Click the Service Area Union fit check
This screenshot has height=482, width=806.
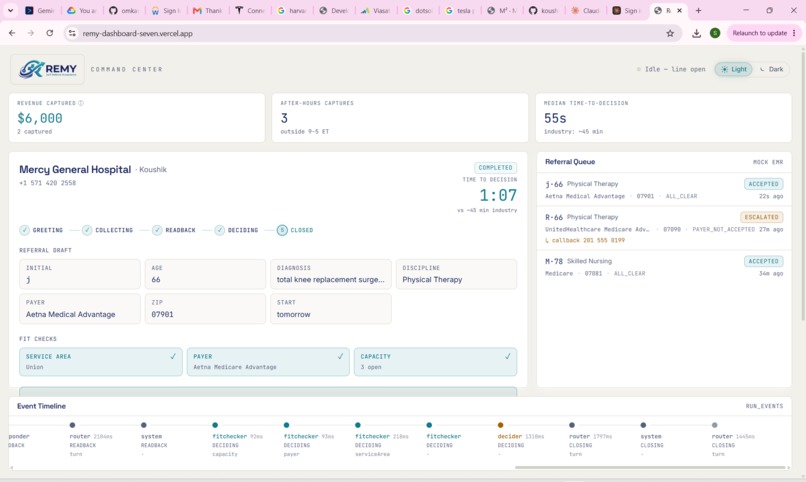101,362
